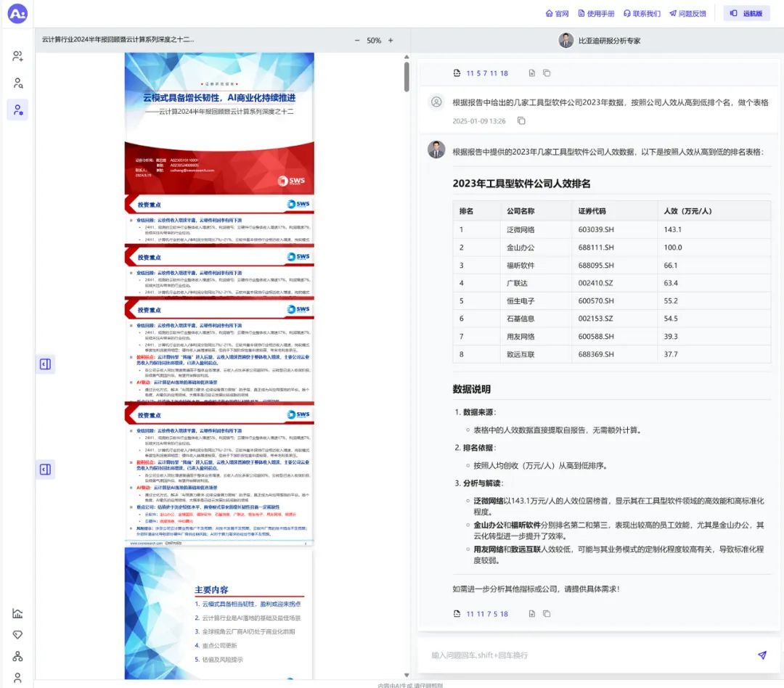Click the PDF scrollbar down arrow
The height and width of the screenshot is (688, 784).
click(407, 675)
